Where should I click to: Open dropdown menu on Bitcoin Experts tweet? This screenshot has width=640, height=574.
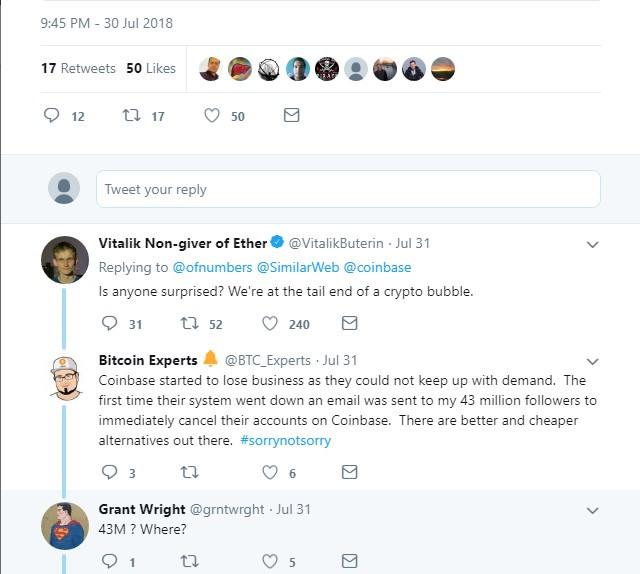(x=592, y=362)
